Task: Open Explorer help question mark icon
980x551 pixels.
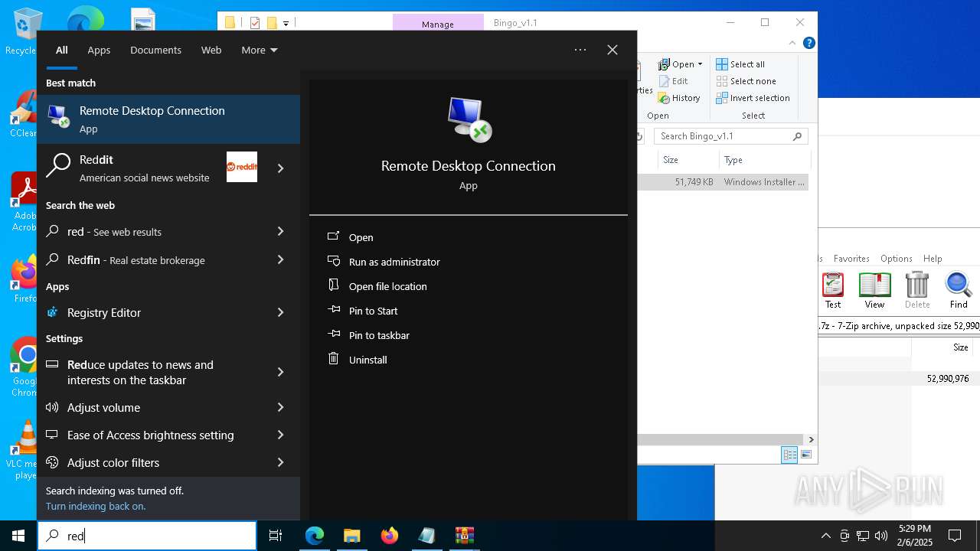Action: point(808,43)
